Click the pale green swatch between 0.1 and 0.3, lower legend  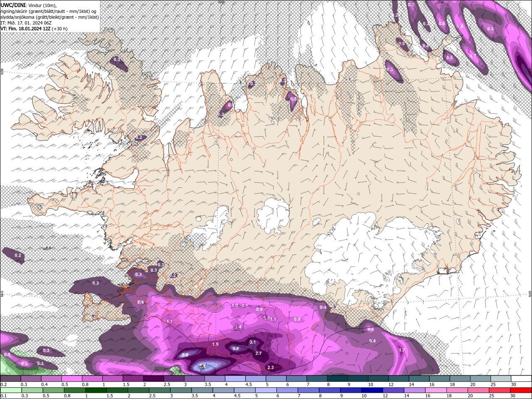point(10,390)
